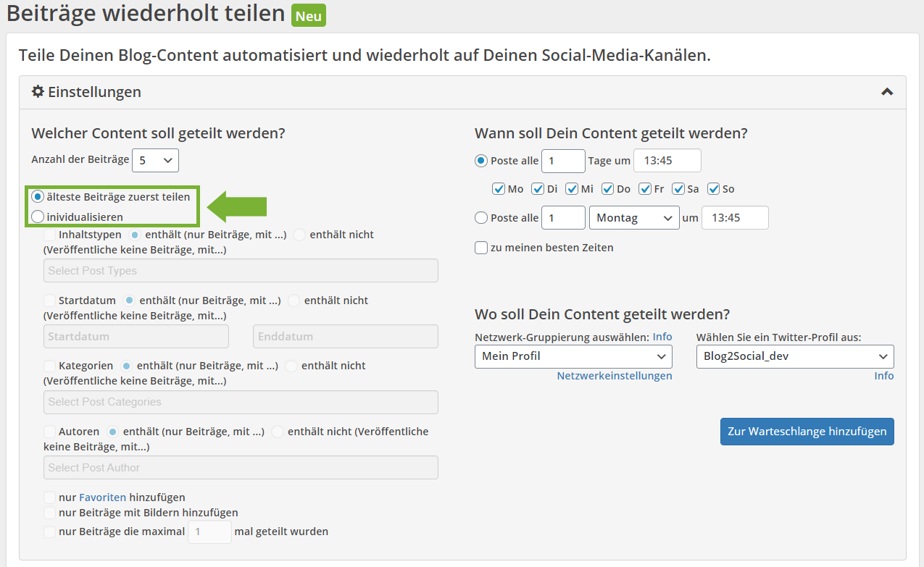Open the Mein Profil network dropdown
Viewport: 924px width, 567px height.
click(x=573, y=356)
